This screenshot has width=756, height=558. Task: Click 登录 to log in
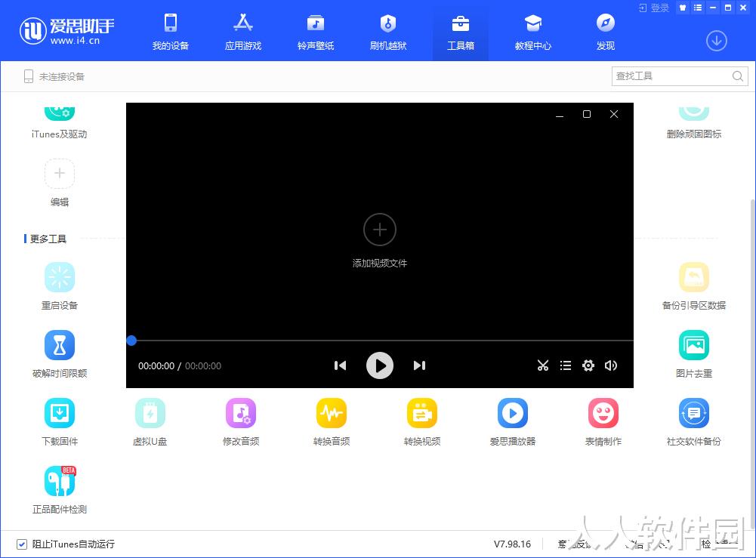(654, 8)
